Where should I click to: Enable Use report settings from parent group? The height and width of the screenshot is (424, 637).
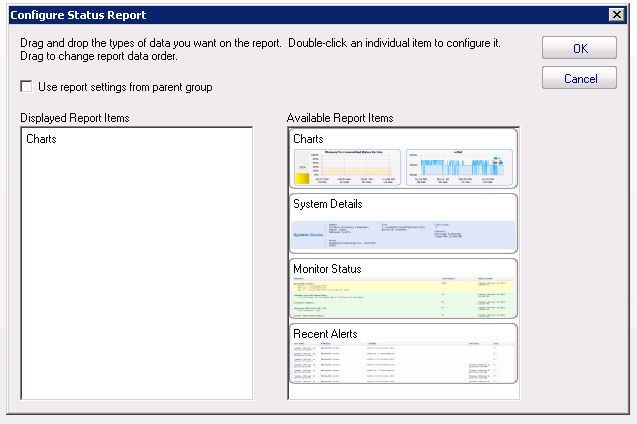[27, 87]
